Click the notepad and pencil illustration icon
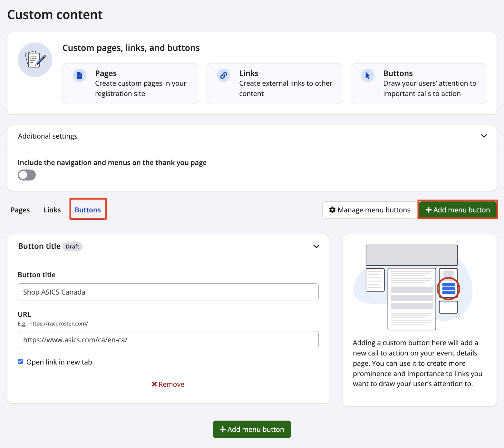 coord(35,60)
